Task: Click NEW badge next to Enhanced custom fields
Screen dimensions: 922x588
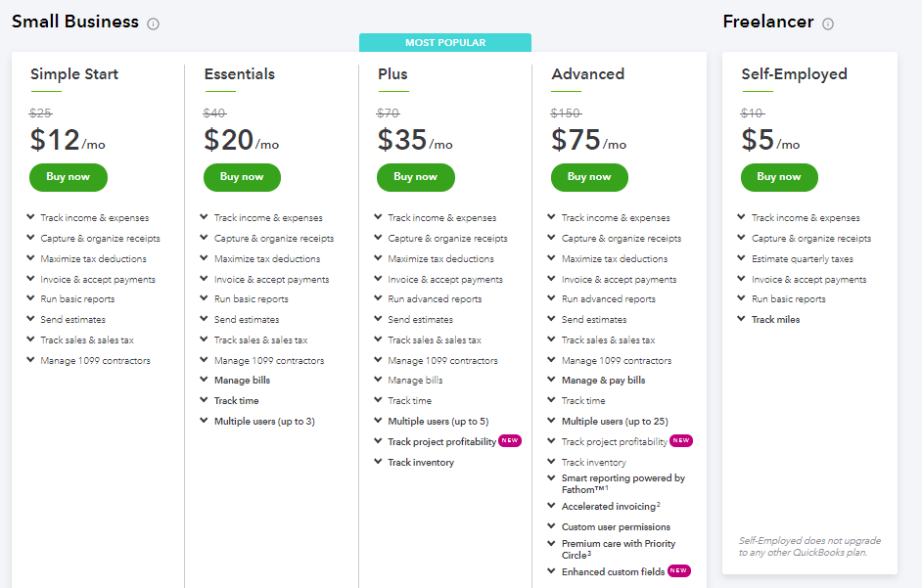Action: (679, 570)
